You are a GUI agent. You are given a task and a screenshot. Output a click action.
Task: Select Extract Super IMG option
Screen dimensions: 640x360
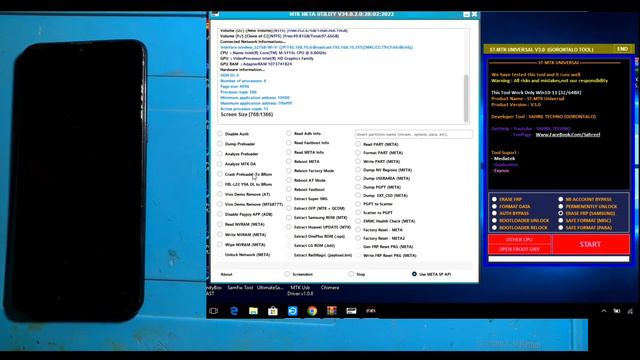coord(307,199)
